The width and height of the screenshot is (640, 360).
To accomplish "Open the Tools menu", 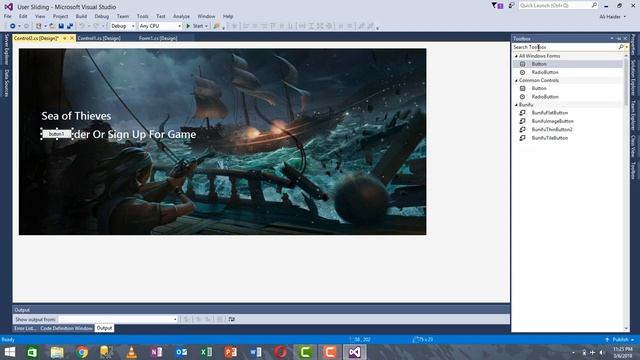I will click(142, 16).
